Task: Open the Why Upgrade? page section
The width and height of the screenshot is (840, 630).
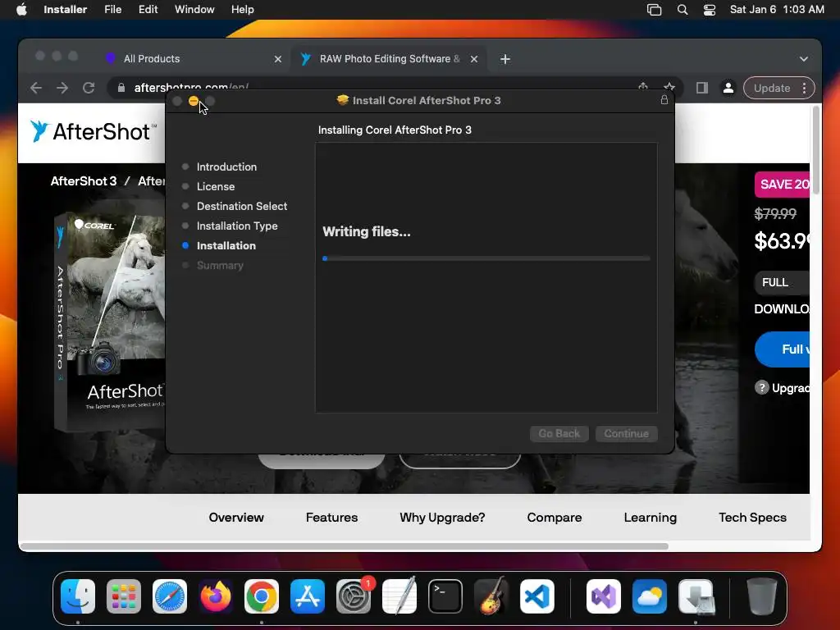Action: pyautogui.click(x=442, y=518)
